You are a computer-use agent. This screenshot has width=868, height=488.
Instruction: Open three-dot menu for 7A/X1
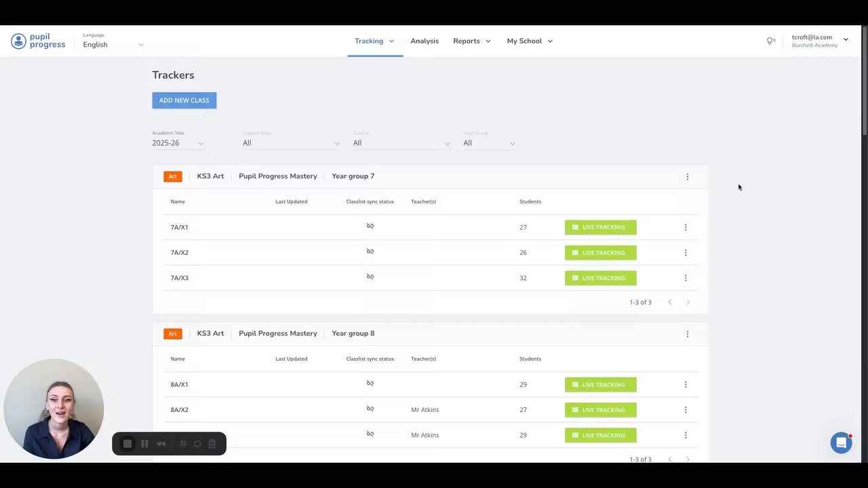click(686, 227)
